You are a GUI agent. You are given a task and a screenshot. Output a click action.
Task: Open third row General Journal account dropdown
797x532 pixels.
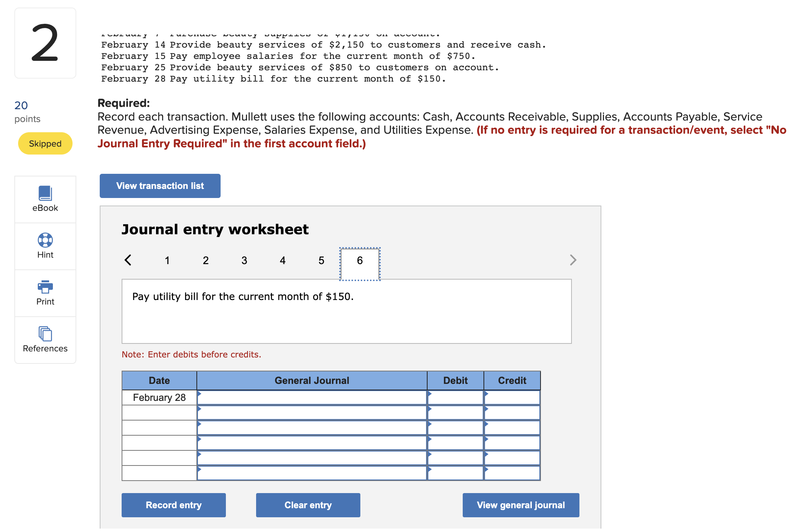click(312, 428)
